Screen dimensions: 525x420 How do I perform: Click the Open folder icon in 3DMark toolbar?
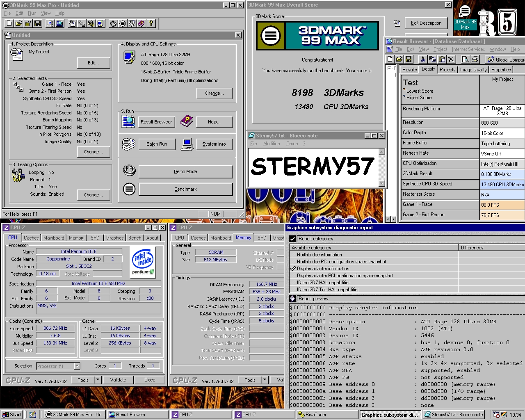click(x=18, y=23)
